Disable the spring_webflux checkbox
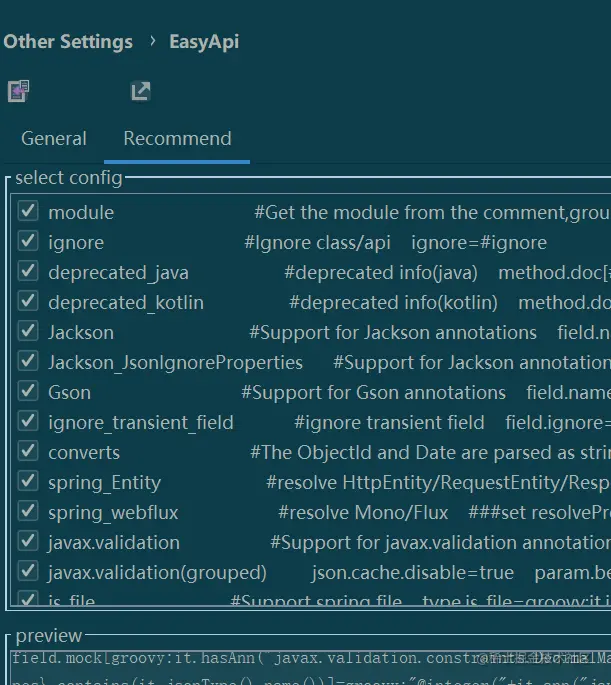The height and width of the screenshot is (685, 611). coord(28,512)
